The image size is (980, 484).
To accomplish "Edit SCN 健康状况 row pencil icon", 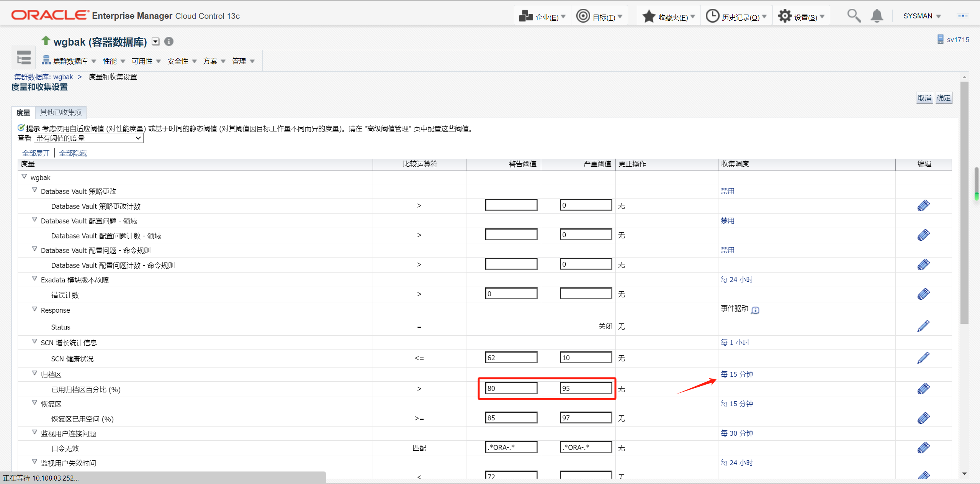I will click(923, 358).
